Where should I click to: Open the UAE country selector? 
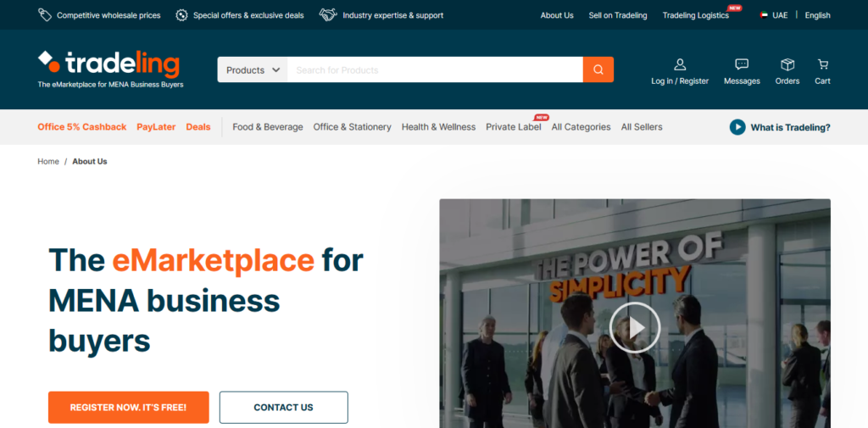[774, 15]
